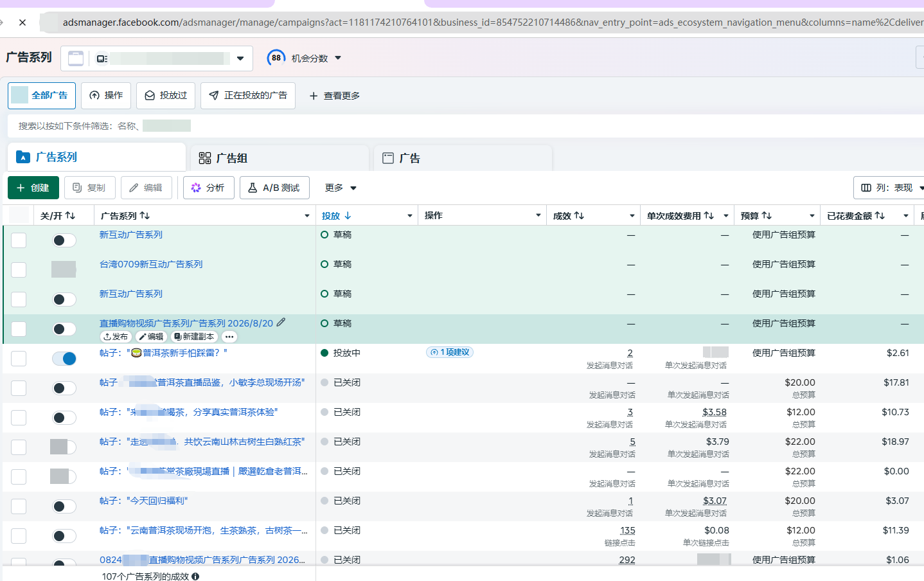Open the 列：表现 columns dropdown
The image size is (924, 581).
point(889,188)
